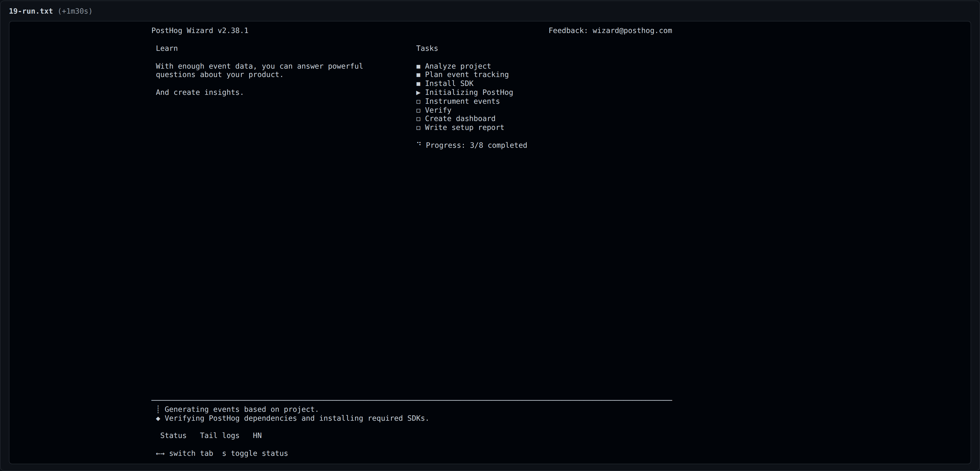
Task: Click 'And create insights.' text
Action: pos(199,92)
